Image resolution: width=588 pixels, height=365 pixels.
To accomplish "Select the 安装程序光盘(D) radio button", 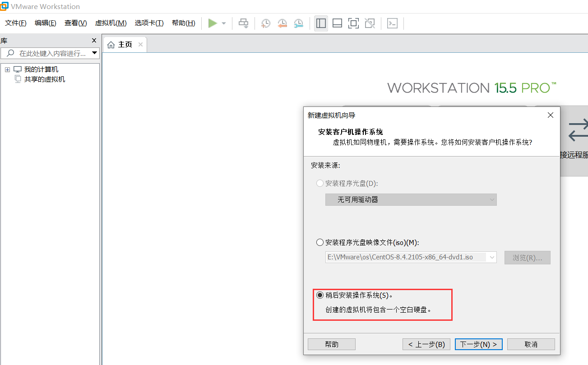I will point(320,183).
